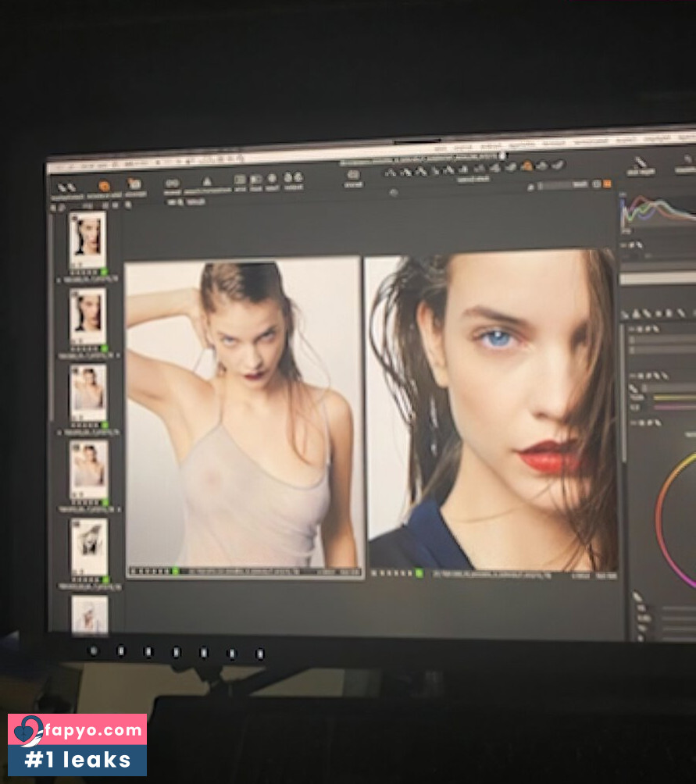Click the purple slider below the yellow one
696x784 pixels.
(x=674, y=408)
